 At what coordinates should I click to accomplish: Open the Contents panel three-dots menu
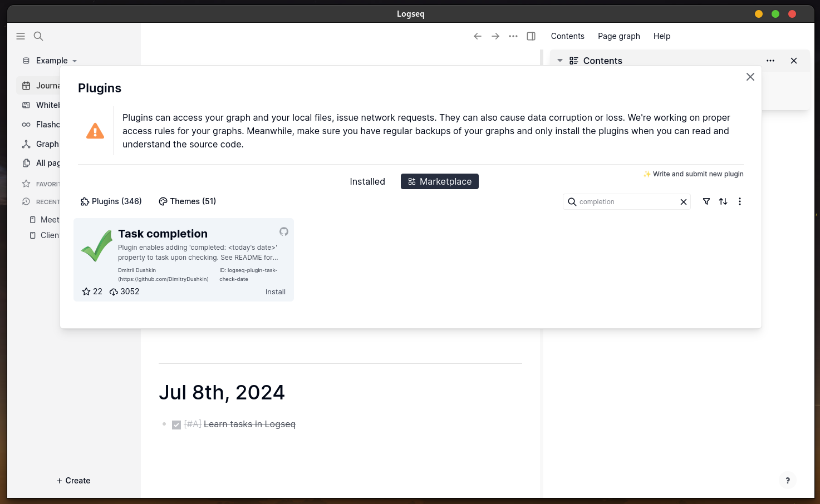770,61
